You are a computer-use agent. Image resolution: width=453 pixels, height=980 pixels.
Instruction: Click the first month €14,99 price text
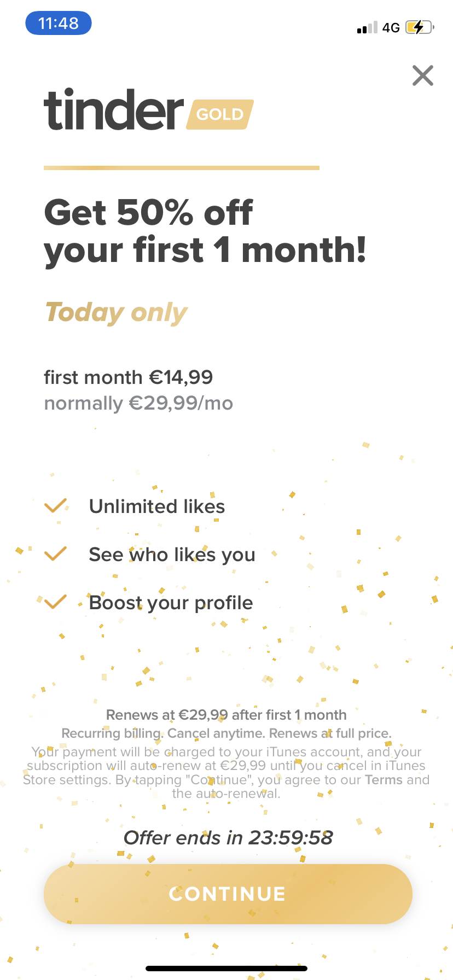tap(128, 377)
